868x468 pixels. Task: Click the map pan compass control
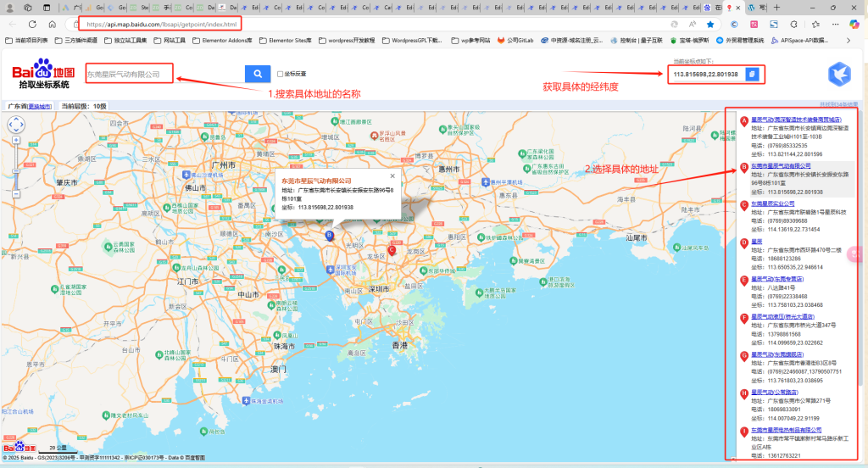tap(15, 125)
